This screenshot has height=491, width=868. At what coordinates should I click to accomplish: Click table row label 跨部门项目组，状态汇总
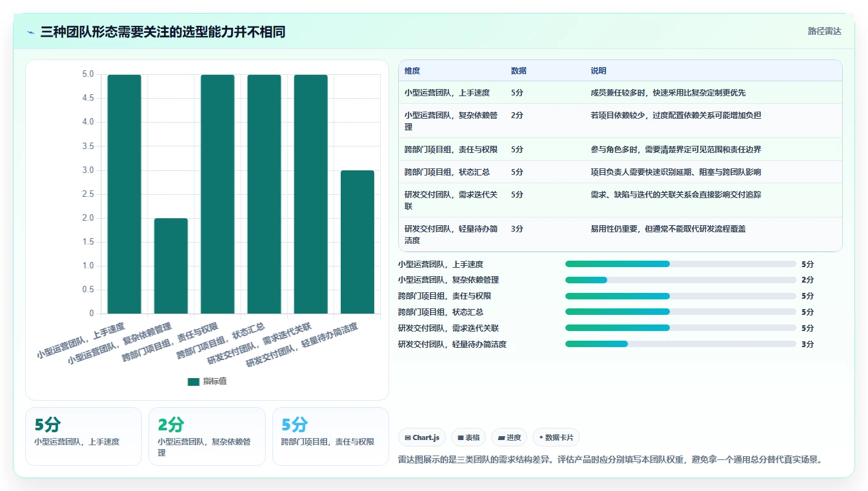coord(447,172)
